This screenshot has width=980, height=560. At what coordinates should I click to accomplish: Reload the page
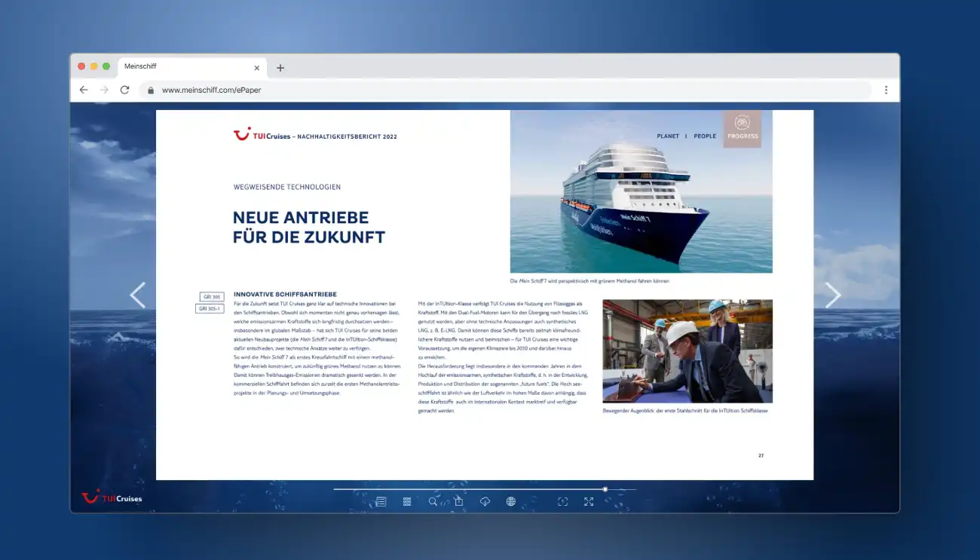(x=125, y=90)
